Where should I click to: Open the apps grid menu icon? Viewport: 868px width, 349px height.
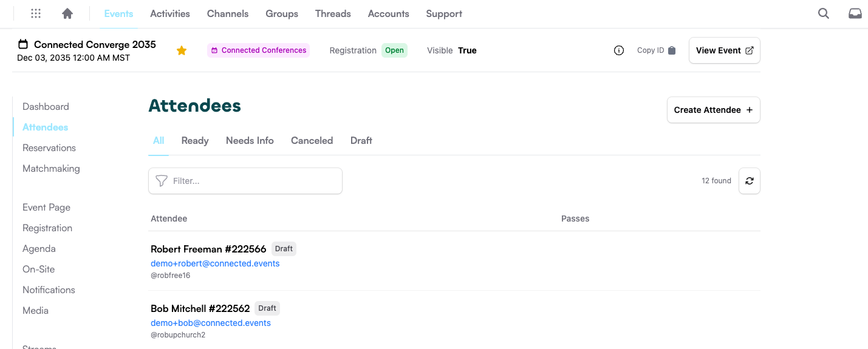point(36,13)
